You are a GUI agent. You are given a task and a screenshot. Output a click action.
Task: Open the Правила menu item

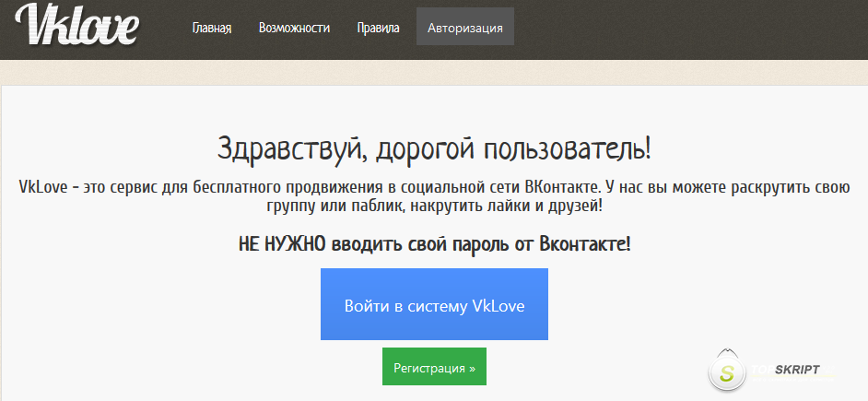pos(378,29)
